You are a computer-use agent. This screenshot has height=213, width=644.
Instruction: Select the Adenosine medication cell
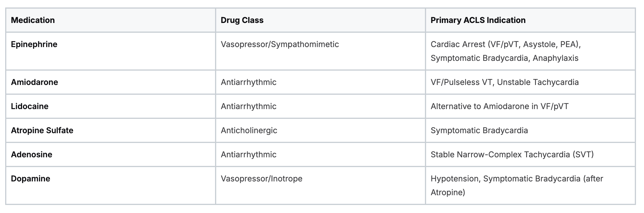(32, 154)
